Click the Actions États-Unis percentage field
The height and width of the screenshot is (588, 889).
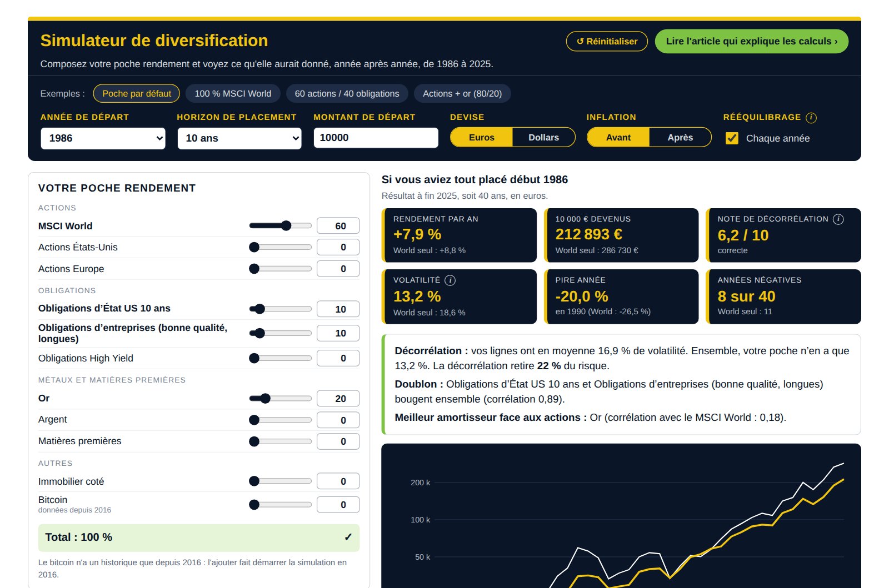(x=338, y=247)
